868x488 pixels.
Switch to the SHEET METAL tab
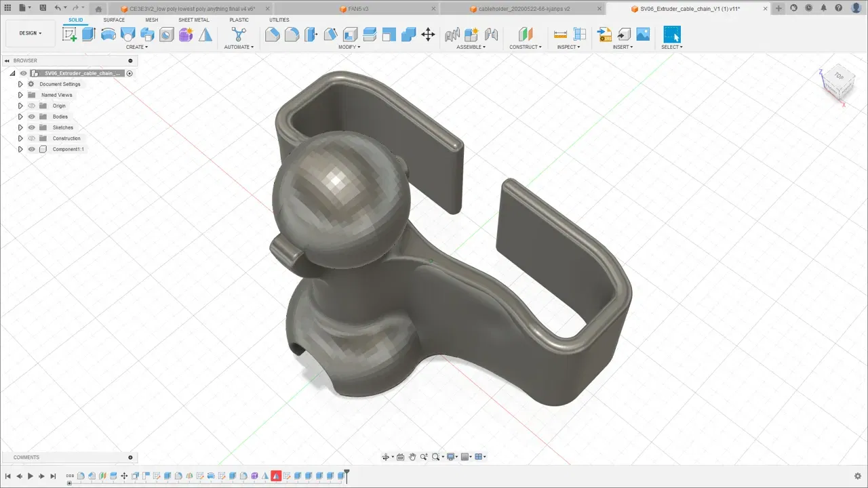click(194, 20)
